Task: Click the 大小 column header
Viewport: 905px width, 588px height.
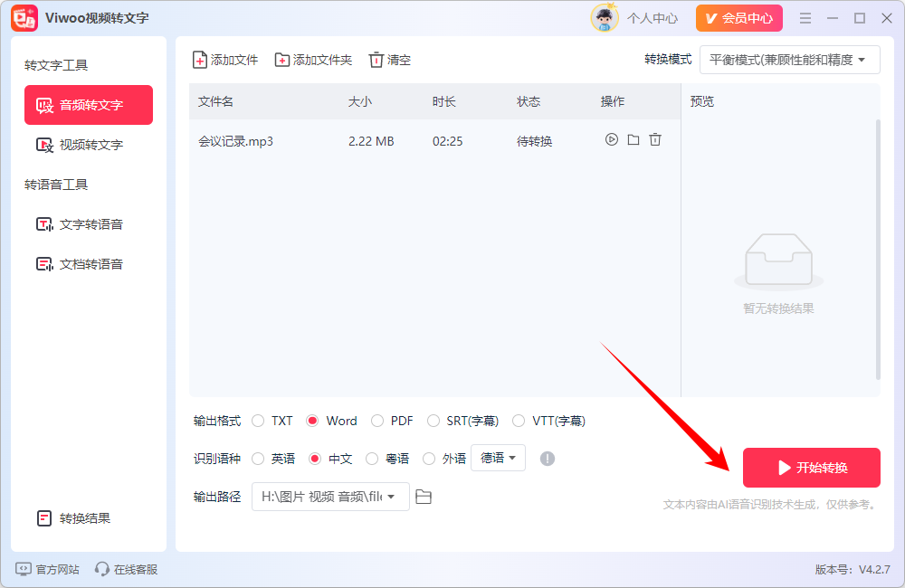Action: pos(360,101)
